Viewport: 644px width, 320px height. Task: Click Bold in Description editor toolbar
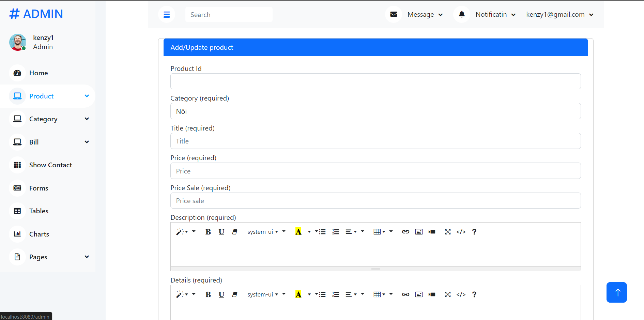(208, 232)
